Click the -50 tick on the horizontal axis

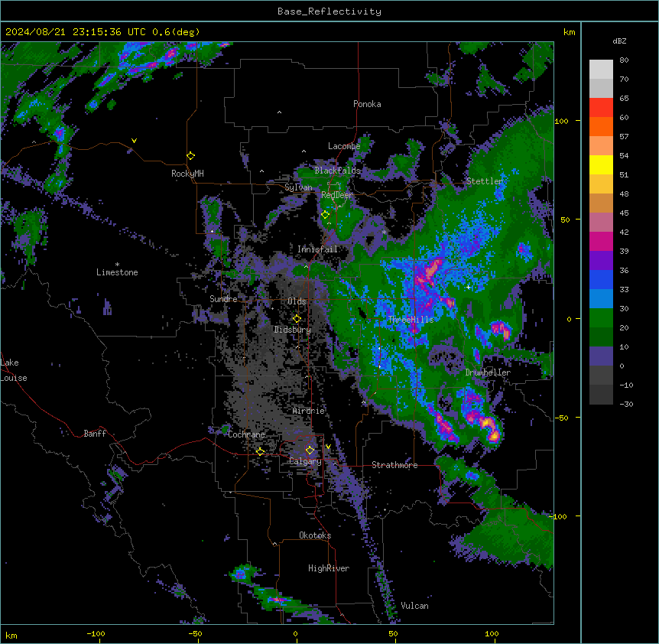pyautogui.click(x=195, y=633)
